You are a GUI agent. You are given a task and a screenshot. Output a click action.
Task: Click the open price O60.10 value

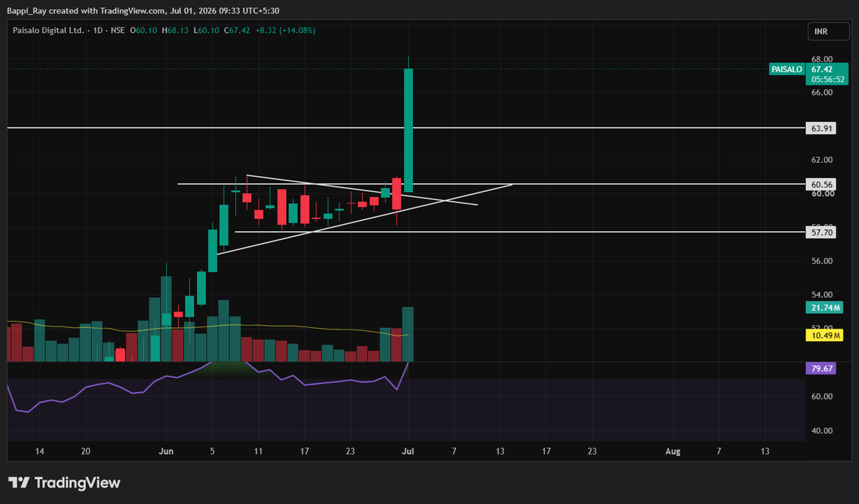[x=143, y=30]
